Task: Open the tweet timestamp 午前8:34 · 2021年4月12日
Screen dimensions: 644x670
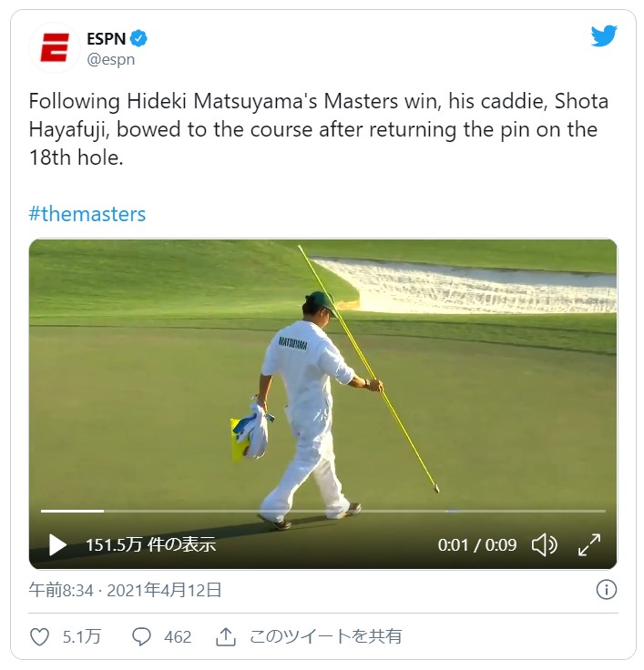Action: click(125, 590)
